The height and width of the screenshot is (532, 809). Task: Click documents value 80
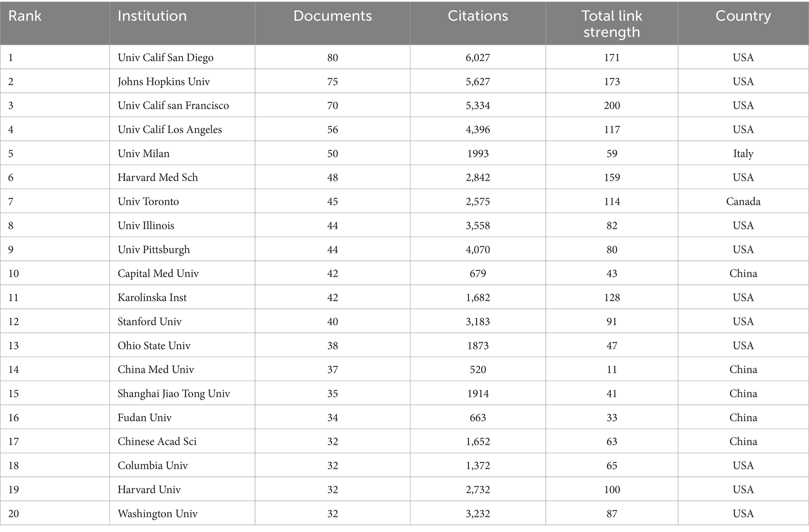tap(333, 58)
